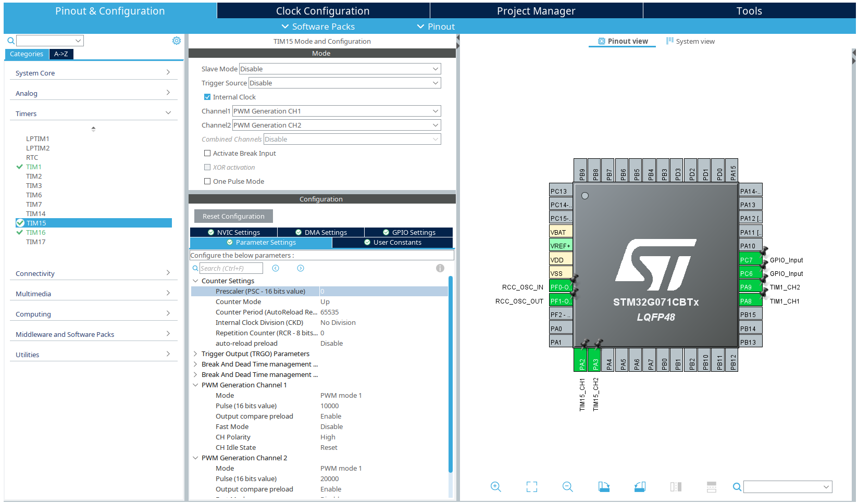The image size is (858, 504).
Task: Click the search magnifier in left panel
Action: click(x=10, y=41)
